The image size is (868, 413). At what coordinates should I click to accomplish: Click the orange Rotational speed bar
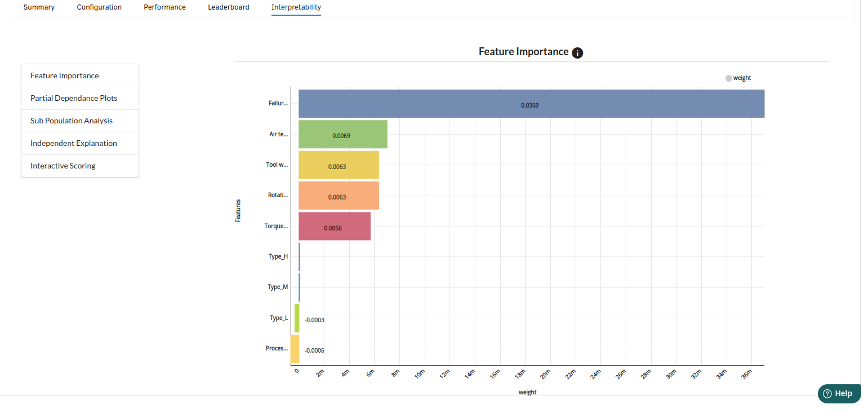click(x=338, y=195)
